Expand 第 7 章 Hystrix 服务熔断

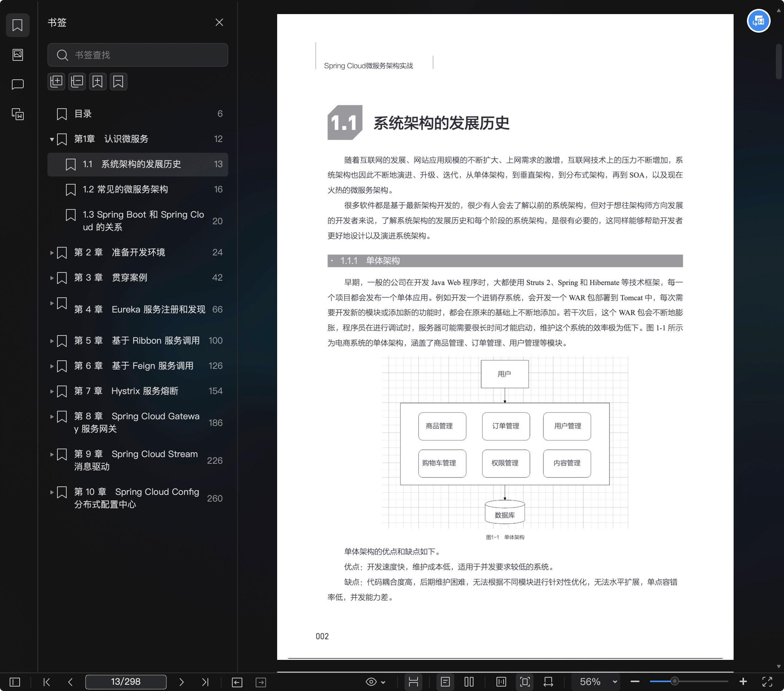pyautogui.click(x=52, y=391)
